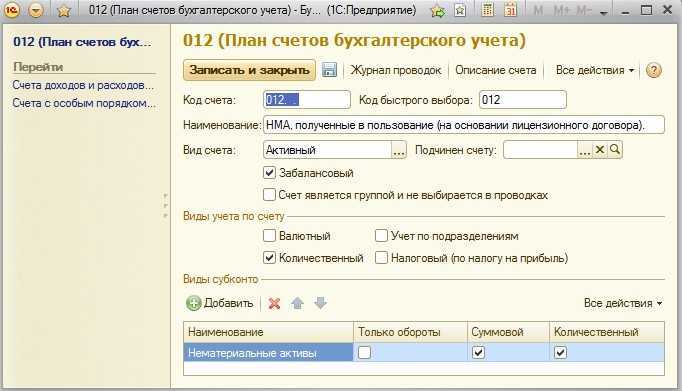682x391 pixels.
Task: Expand subconto 'Все действия' menu
Action: pos(623,303)
